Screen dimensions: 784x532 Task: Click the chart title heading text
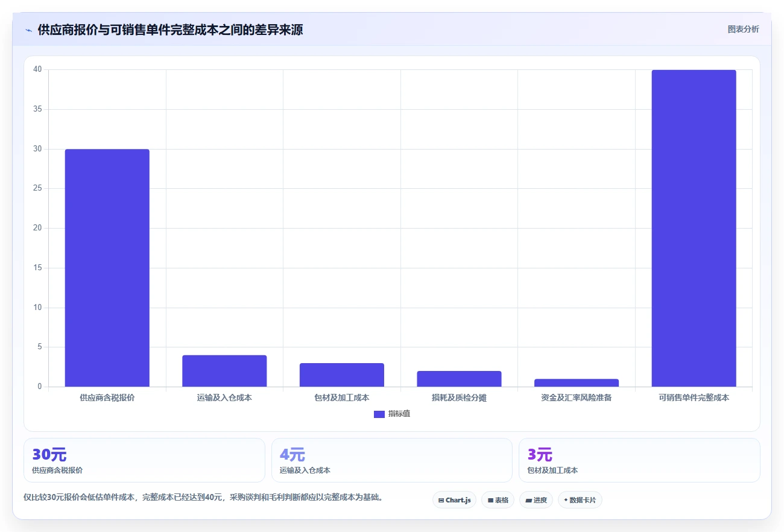[x=170, y=30]
